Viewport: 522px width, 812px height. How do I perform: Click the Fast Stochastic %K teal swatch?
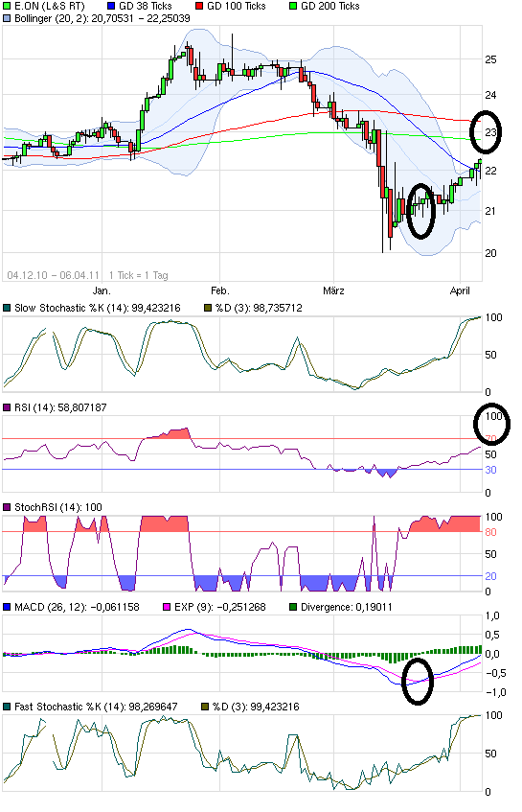coord(6,707)
